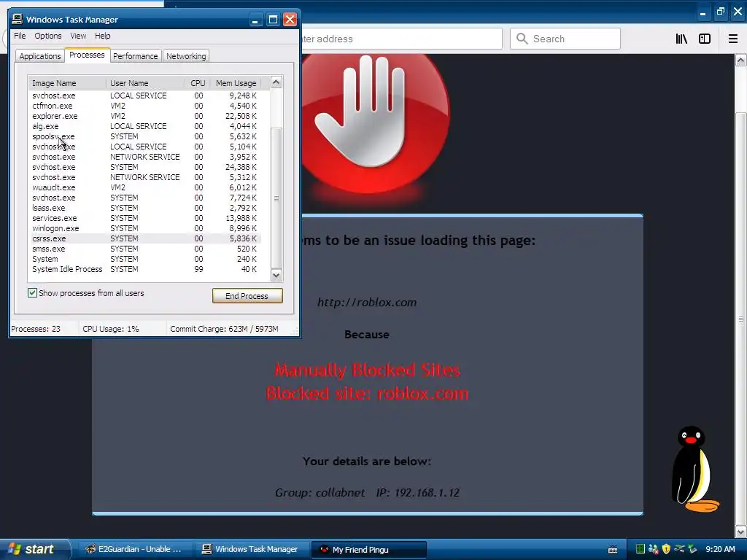Switch to My Friend Pingu taskbar button

tap(368, 549)
